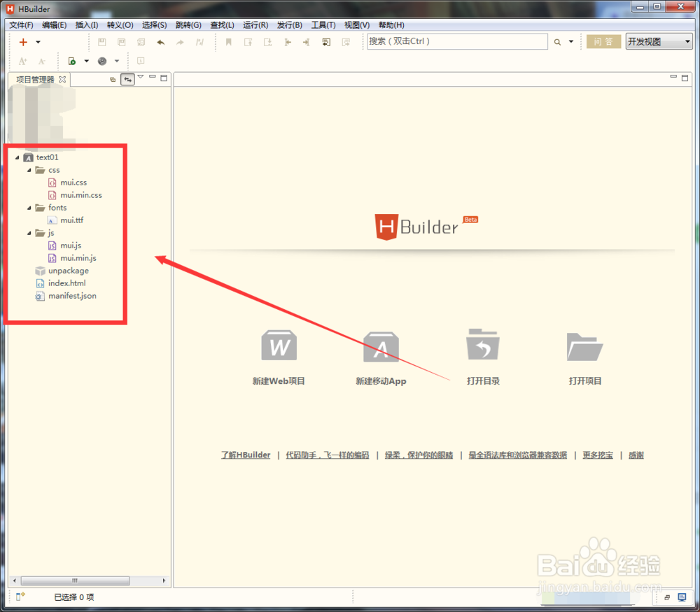Click the Redo arrow icon

180,42
